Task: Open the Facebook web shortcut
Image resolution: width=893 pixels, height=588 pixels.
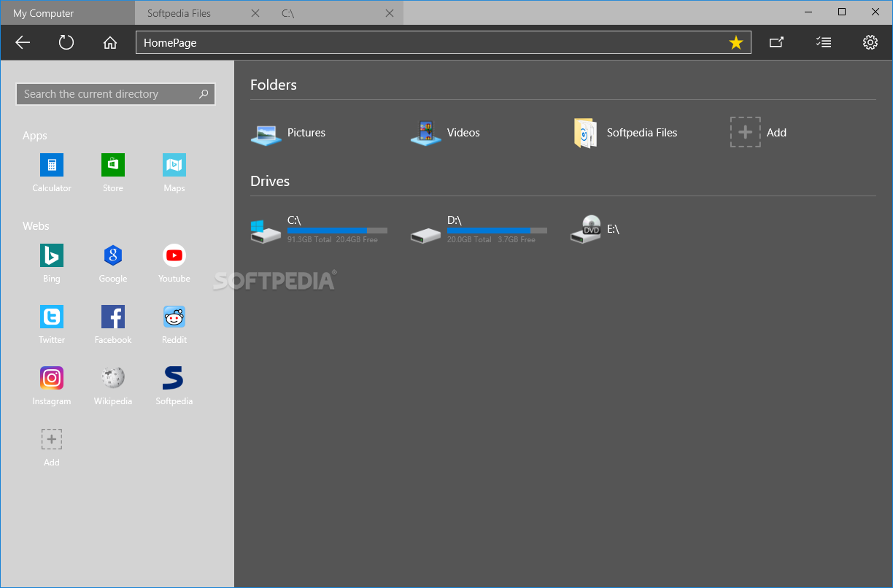Action: point(113,325)
